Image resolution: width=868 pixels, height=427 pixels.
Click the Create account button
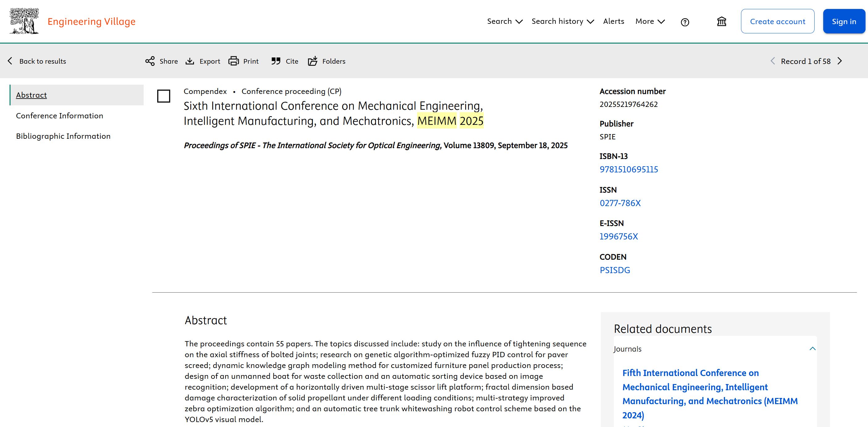coord(777,21)
